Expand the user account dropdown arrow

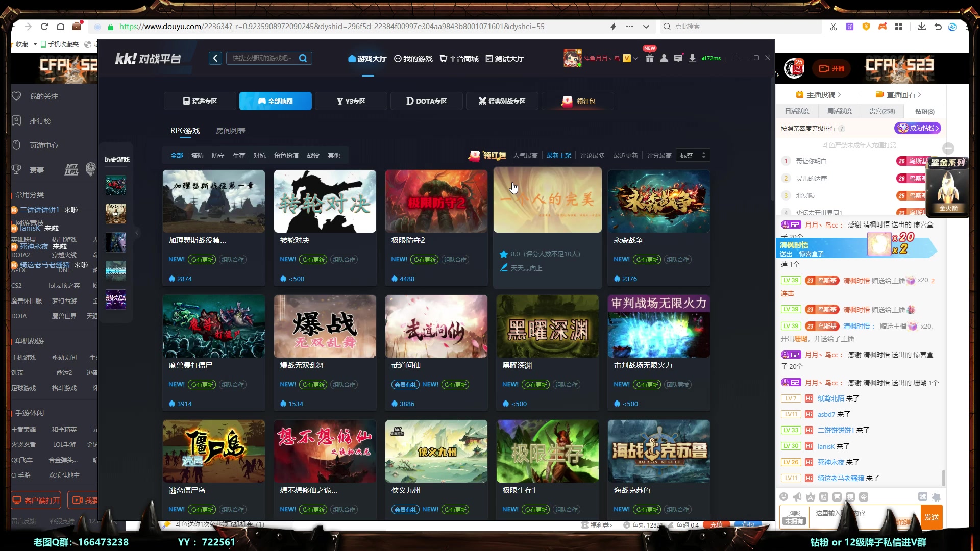coord(635,58)
